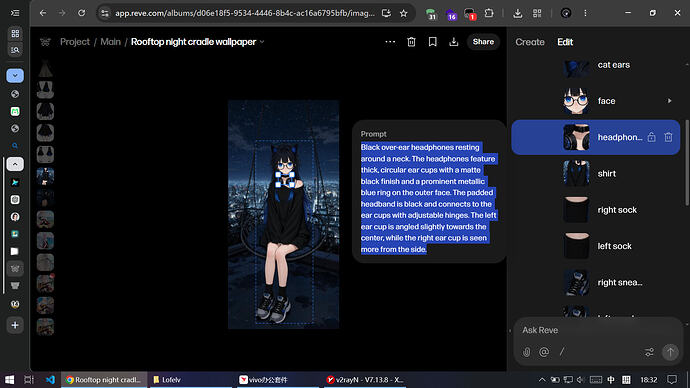The width and height of the screenshot is (690, 388).
Task: Open slash commands in Ask Reve
Action: click(562, 352)
